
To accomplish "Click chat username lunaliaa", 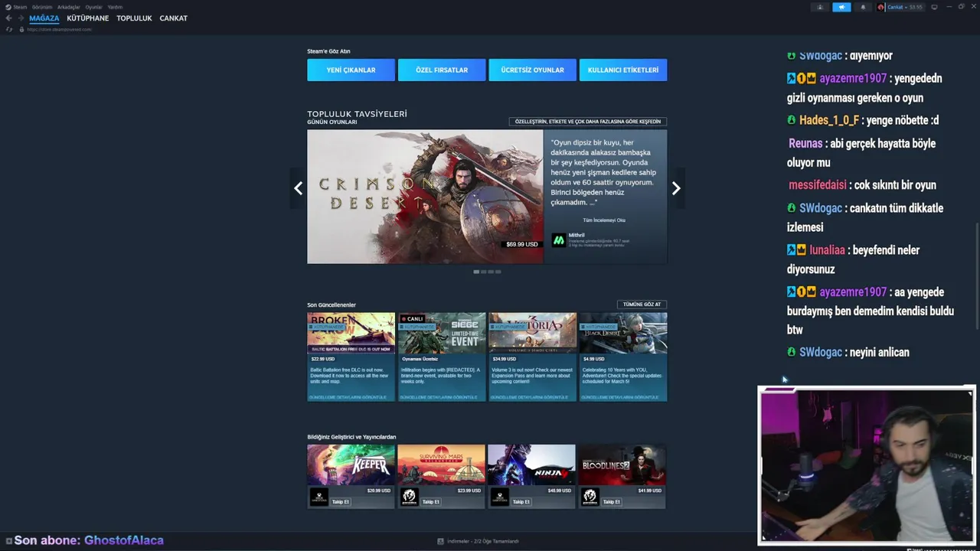I will pos(827,250).
